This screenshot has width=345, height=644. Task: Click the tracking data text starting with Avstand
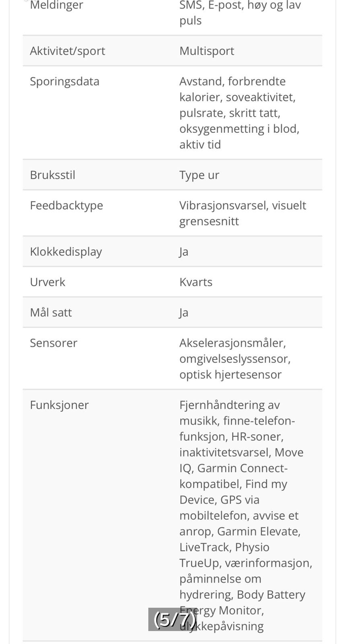[x=239, y=113]
